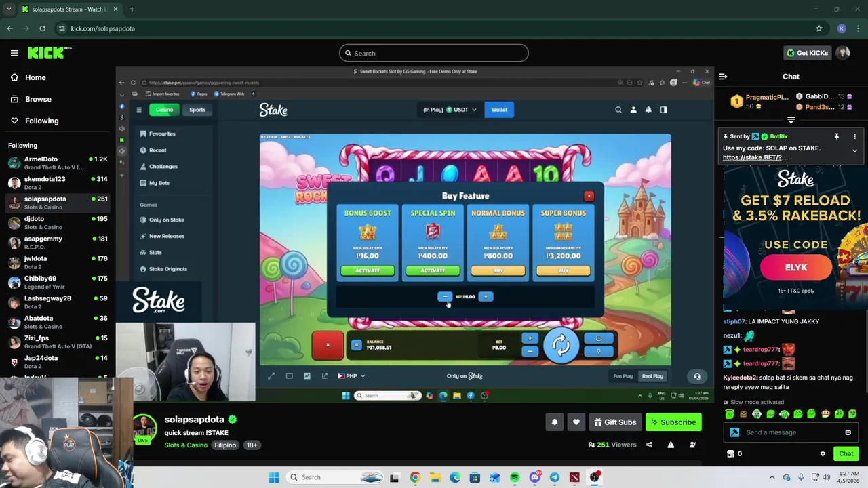Image resolution: width=868 pixels, height=488 pixels.
Task: Open a new browser tab
Action: [x=132, y=9]
